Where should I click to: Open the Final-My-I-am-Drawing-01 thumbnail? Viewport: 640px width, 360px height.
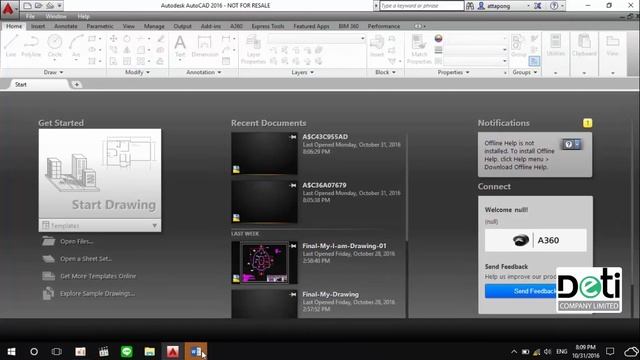click(264, 262)
